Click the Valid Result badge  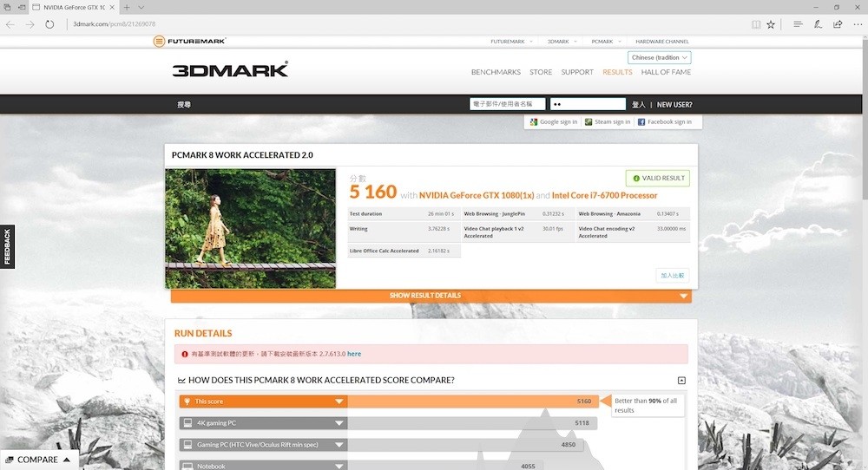point(658,178)
